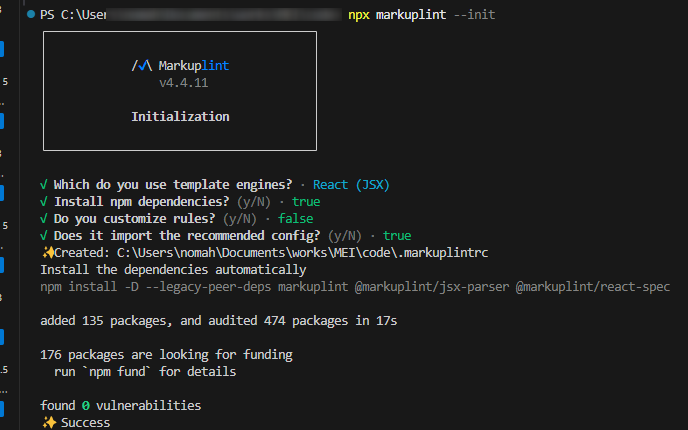Click the @markuplint/react-spec package name

593,287
